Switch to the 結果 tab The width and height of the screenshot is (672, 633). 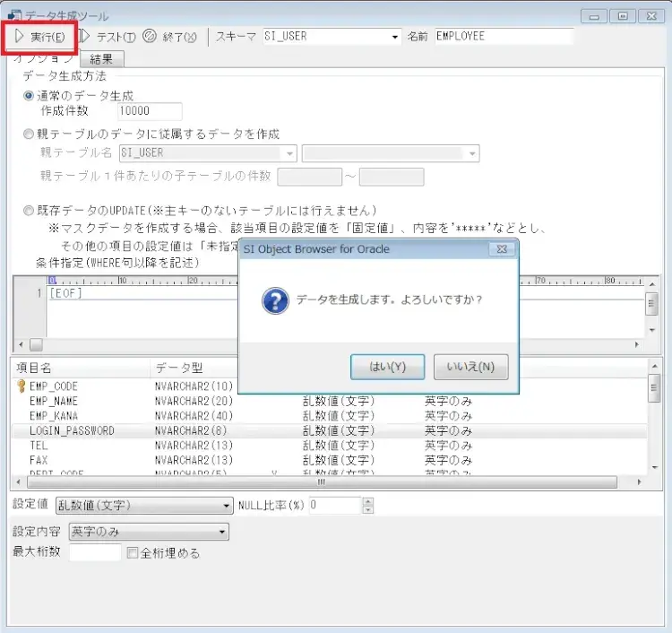point(101,59)
